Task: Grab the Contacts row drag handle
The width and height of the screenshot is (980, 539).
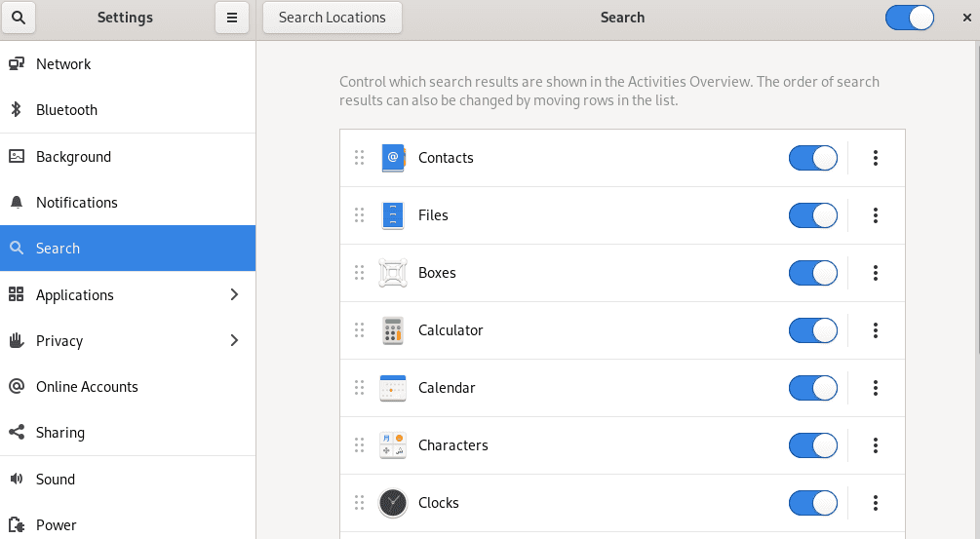Action: click(360, 158)
